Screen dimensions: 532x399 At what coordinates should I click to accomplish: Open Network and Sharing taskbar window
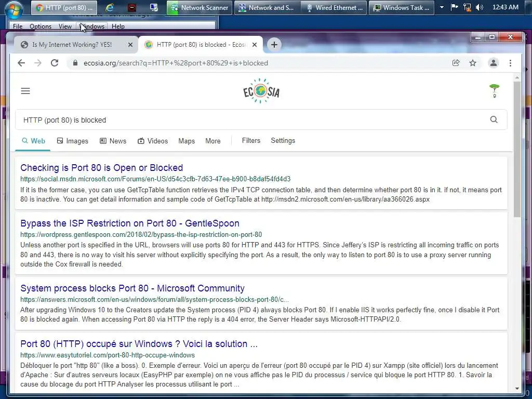[x=268, y=7]
